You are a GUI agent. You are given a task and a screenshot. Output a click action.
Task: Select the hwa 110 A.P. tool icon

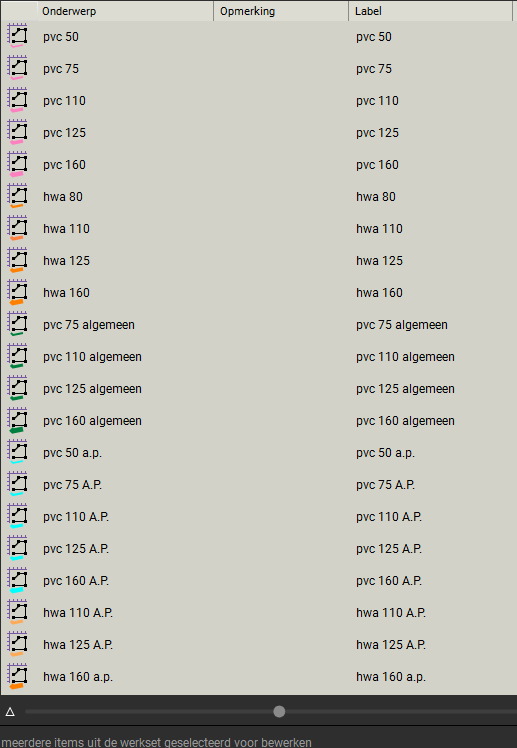[18, 612]
